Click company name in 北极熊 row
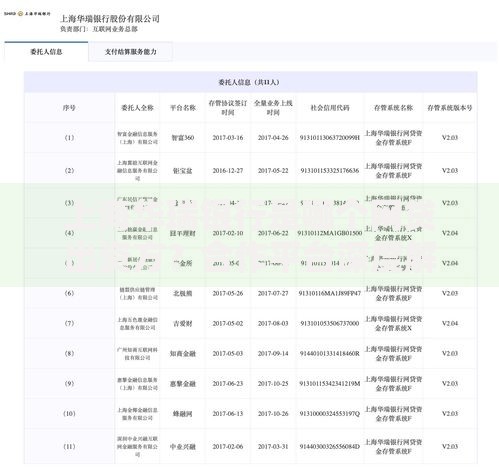This screenshot has height=470, width=499. click(138, 293)
